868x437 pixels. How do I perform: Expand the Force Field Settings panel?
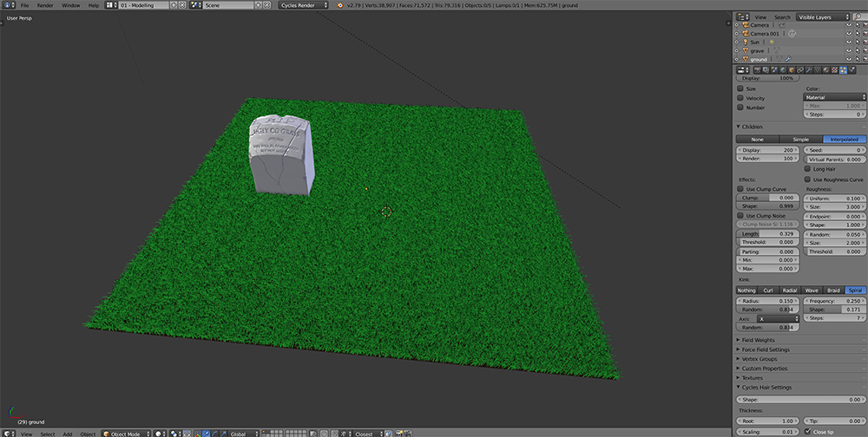coord(766,349)
